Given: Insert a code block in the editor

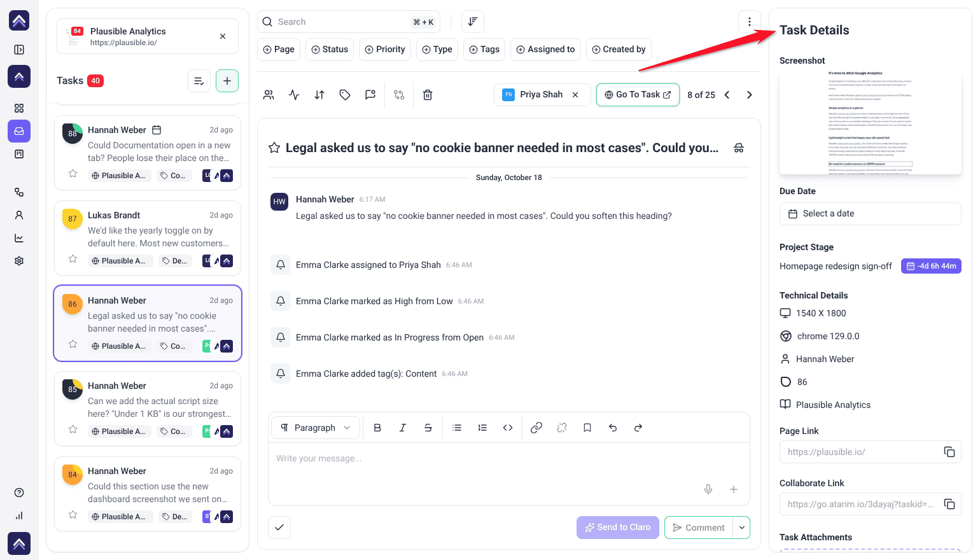Looking at the screenshot, I should click(508, 428).
